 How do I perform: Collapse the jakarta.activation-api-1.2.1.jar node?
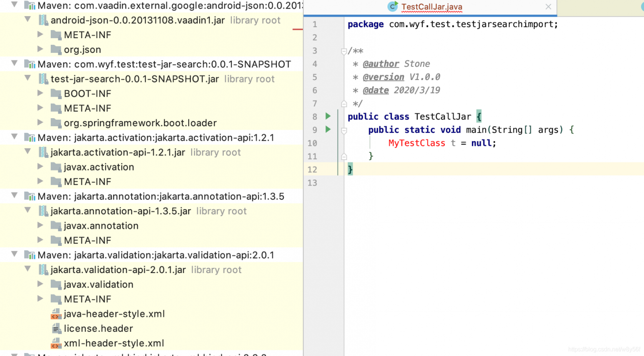click(28, 152)
